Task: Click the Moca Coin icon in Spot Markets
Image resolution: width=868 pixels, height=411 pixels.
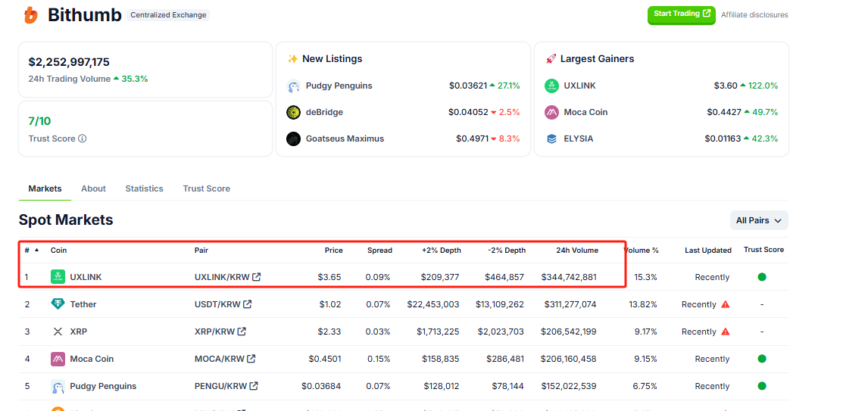Action: 58,360
